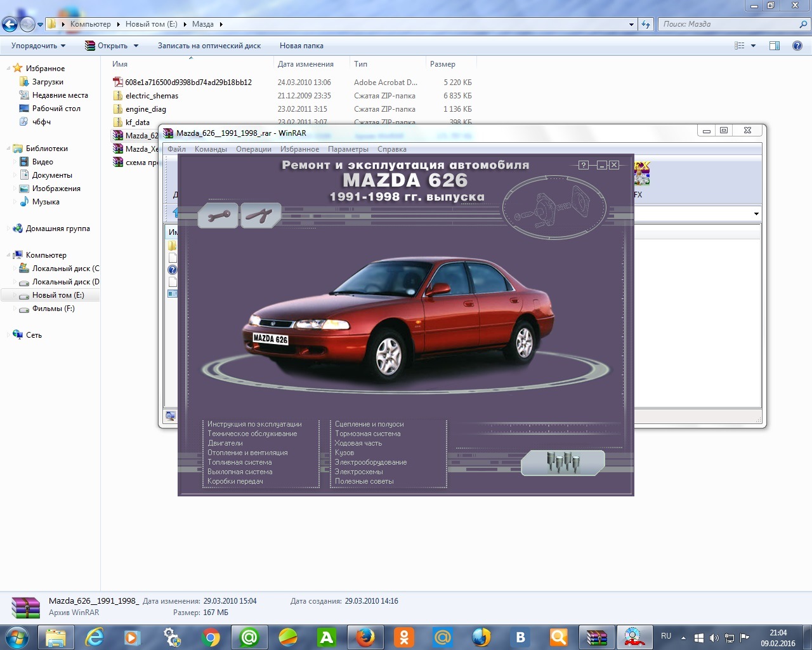The image size is (812, 650).
Task: Expand the Упорядочить dropdown
Action: 39,46
